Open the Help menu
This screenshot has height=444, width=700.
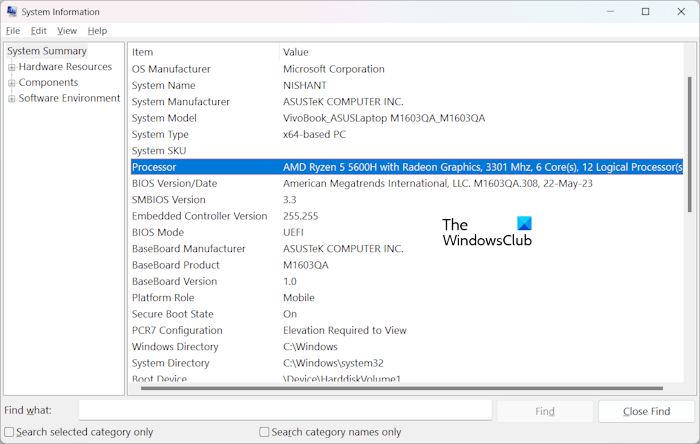click(97, 31)
